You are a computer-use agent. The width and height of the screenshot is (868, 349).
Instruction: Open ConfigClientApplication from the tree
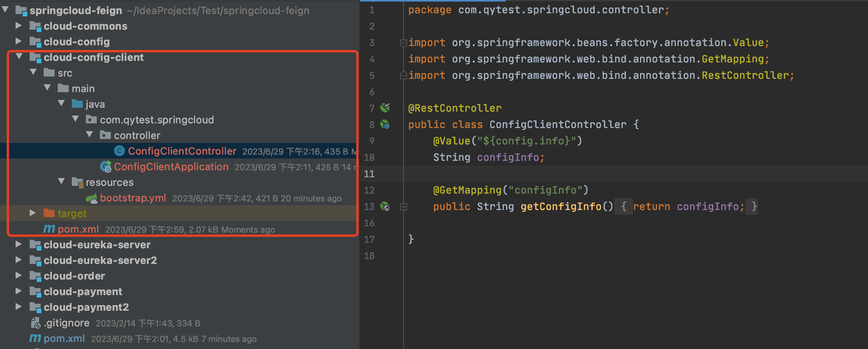pyautogui.click(x=171, y=167)
